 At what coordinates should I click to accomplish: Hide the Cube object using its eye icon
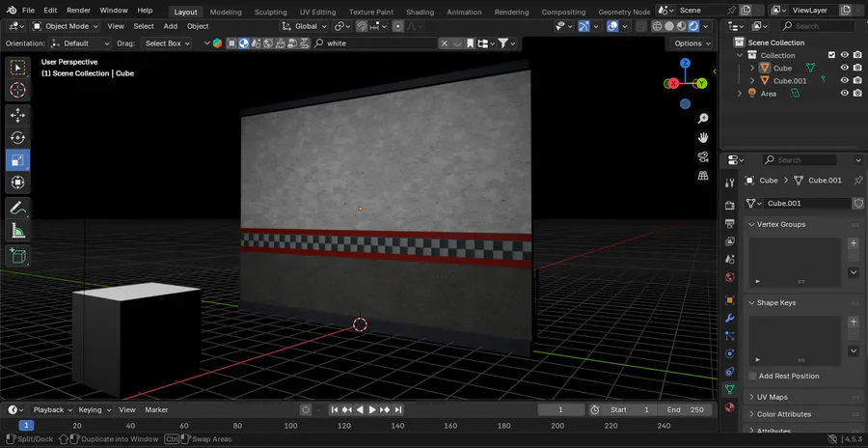(x=844, y=68)
